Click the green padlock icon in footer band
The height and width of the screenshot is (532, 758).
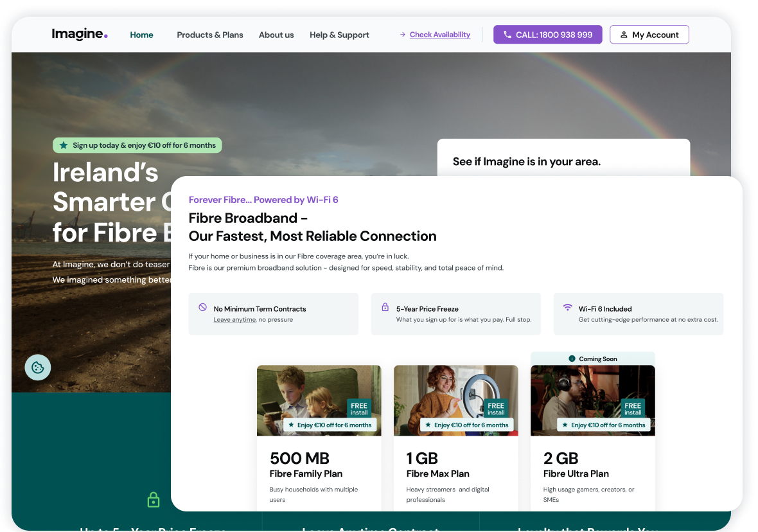(x=154, y=500)
